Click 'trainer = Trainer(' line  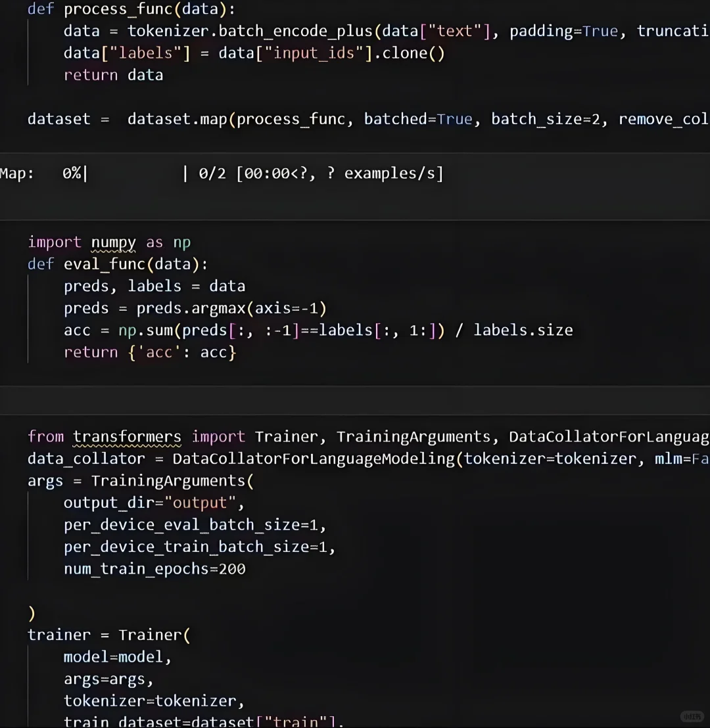[x=108, y=635]
